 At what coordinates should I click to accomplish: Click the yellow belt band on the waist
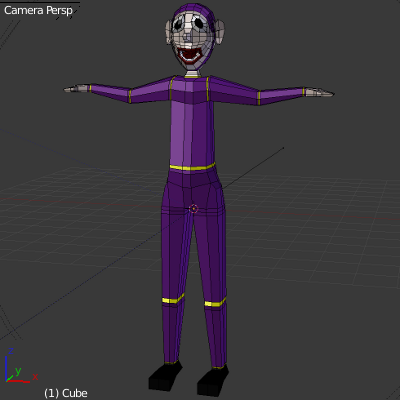coord(192,167)
